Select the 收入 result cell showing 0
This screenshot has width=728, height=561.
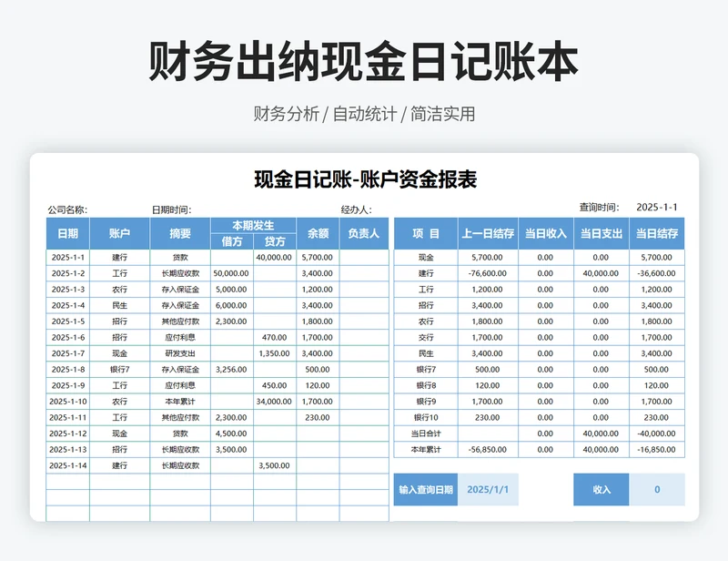coord(656,489)
